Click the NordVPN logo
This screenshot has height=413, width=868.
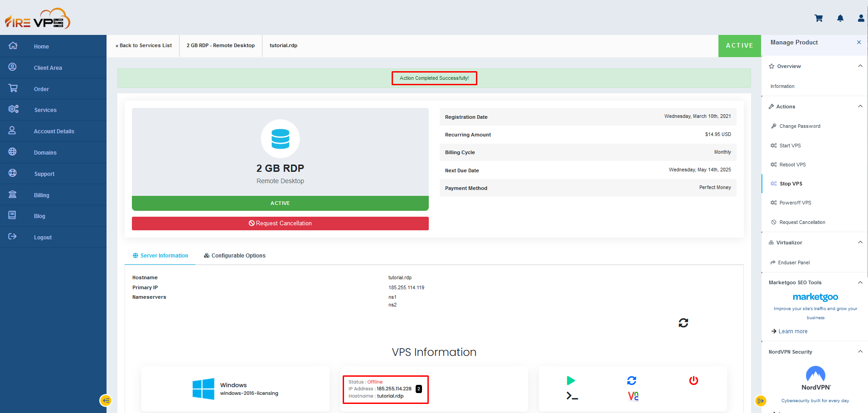[816, 378]
